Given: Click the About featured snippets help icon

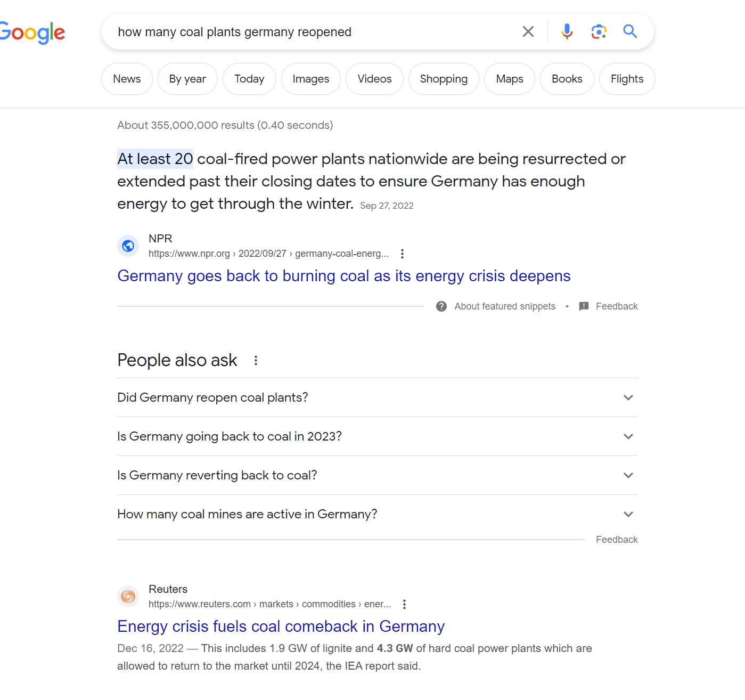Looking at the screenshot, I should pyautogui.click(x=441, y=306).
